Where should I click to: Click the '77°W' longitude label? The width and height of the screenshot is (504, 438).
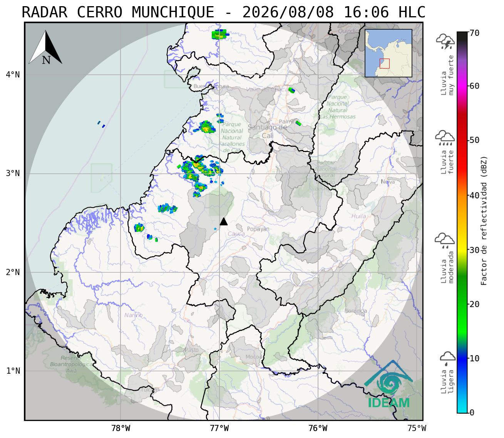pyautogui.click(x=219, y=428)
